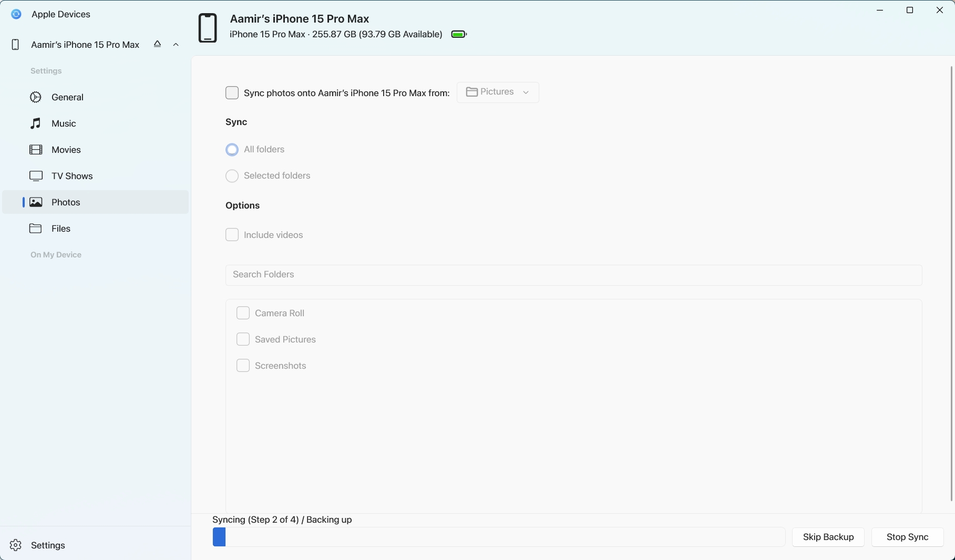Close the Apple Devices window
The height and width of the screenshot is (560, 955).
coord(940,11)
